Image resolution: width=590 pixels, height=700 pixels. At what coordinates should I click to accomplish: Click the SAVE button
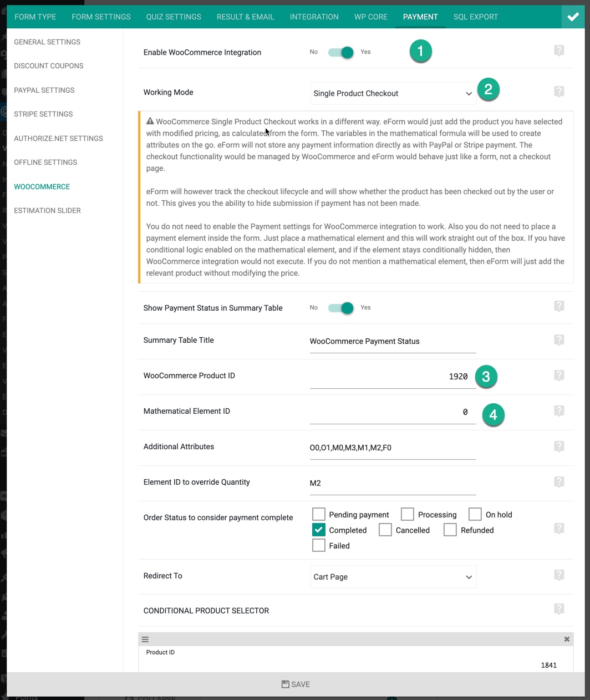[x=296, y=684]
